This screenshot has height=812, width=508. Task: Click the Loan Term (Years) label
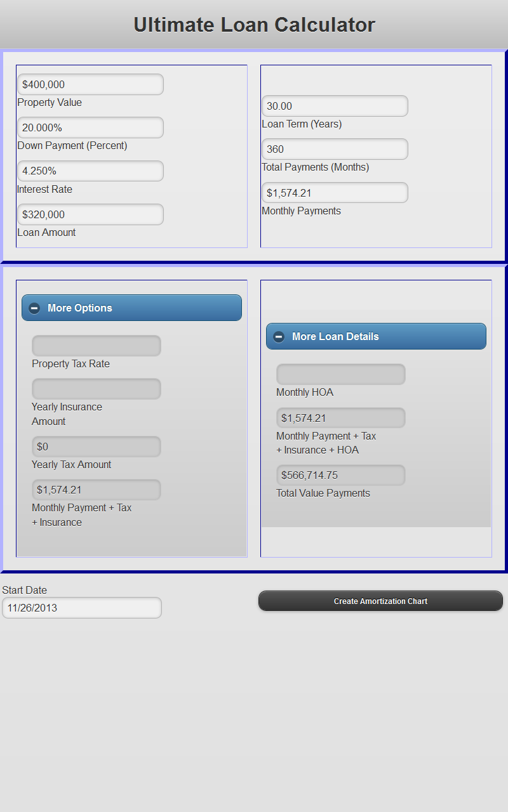302,124
